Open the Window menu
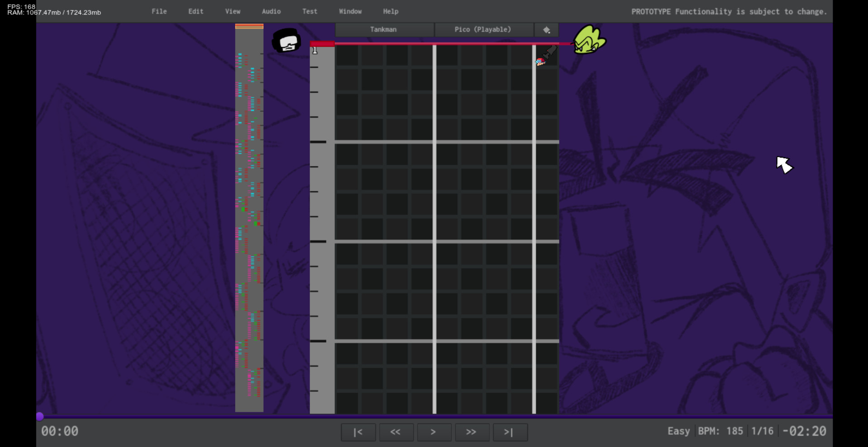The image size is (868, 447). click(x=351, y=11)
